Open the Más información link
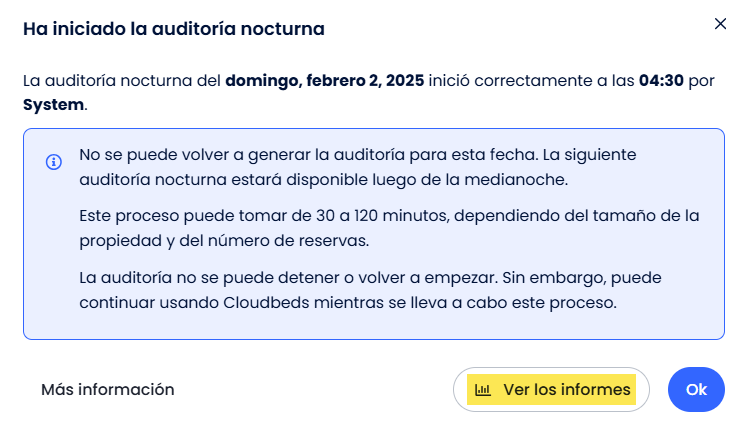Viewport: 749px width, 425px height. (107, 390)
